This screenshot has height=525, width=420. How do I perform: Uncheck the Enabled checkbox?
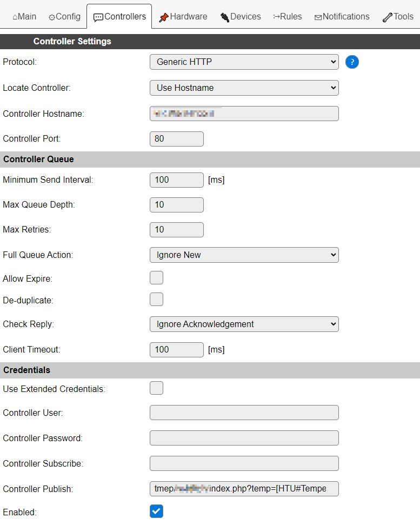(156, 511)
